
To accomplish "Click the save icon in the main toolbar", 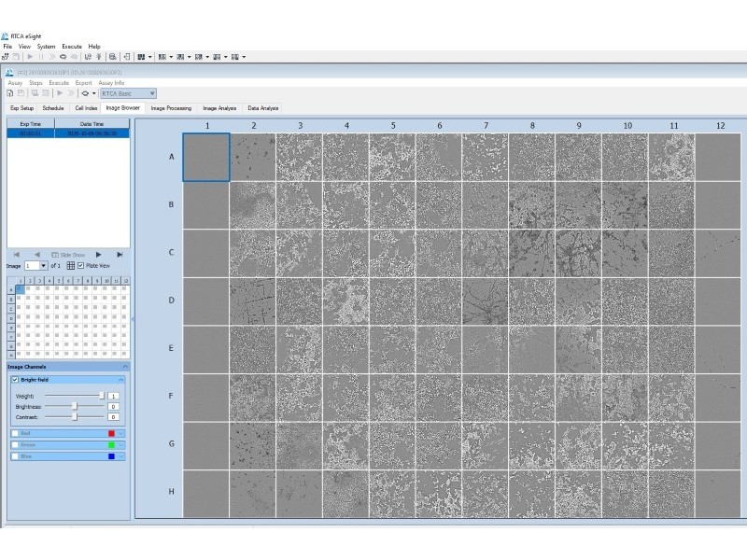I will [16, 57].
